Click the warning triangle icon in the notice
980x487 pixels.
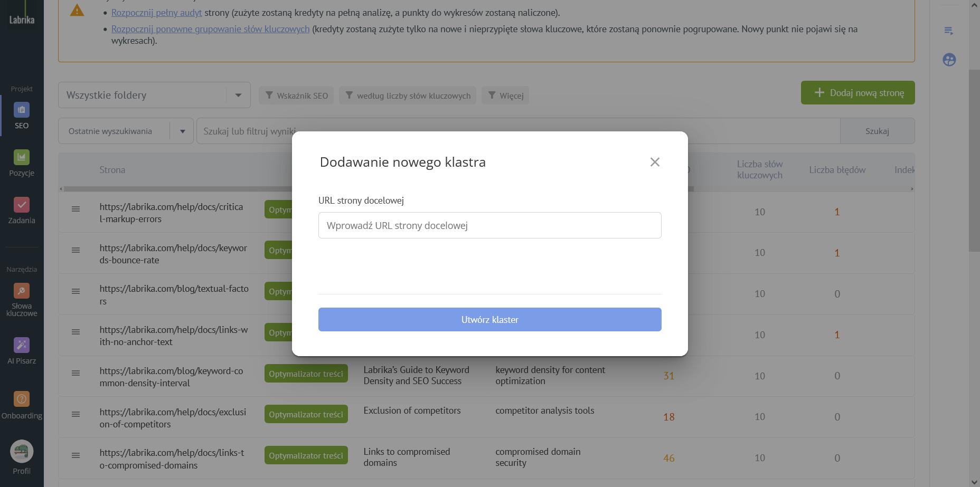click(x=77, y=11)
